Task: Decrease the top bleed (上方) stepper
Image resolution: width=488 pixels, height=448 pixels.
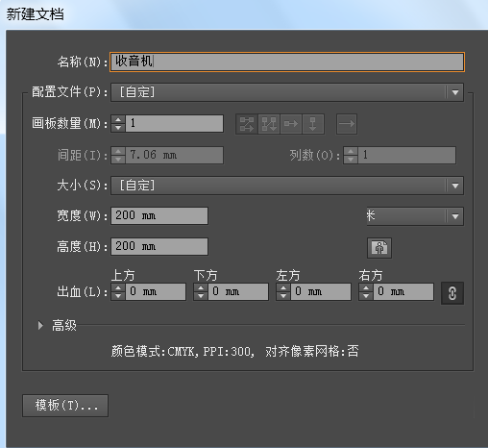Action: [118, 296]
